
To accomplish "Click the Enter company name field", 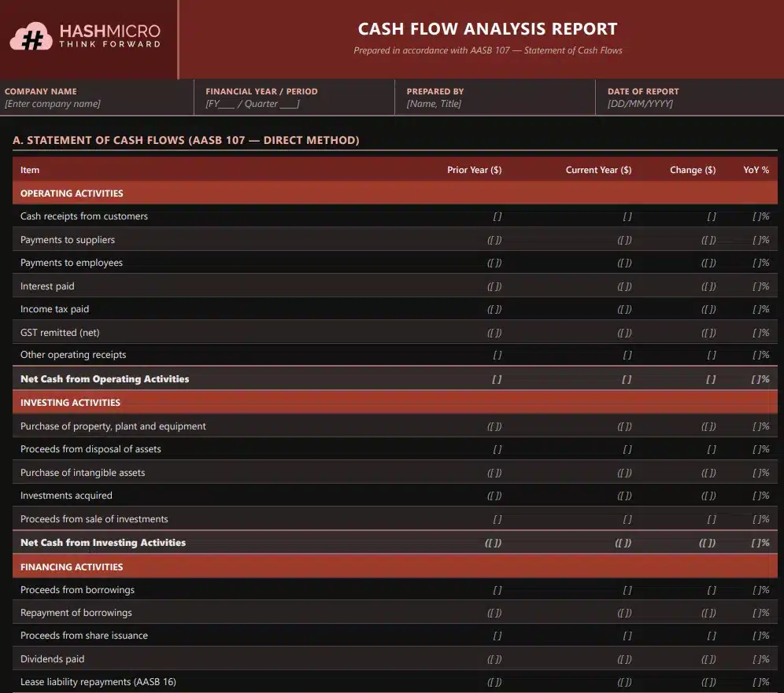I will pos(53,104).
